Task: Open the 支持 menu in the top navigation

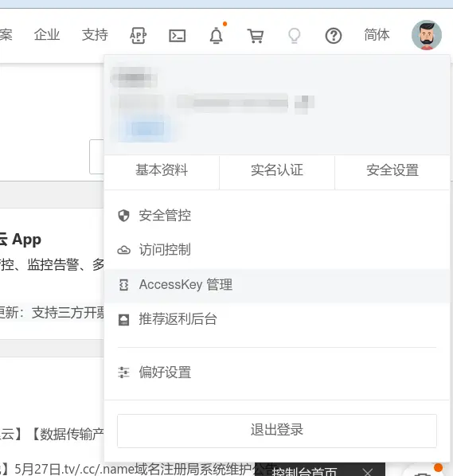Action: [95, 34]
